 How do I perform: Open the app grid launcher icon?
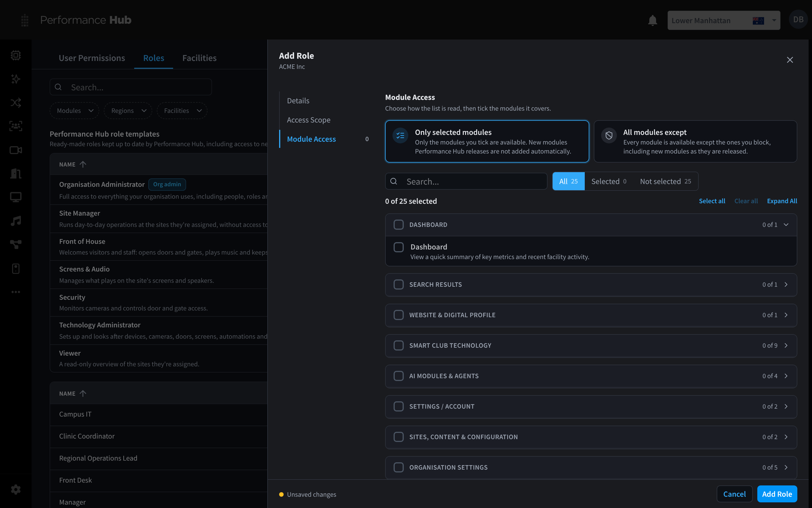coord(25,20)
